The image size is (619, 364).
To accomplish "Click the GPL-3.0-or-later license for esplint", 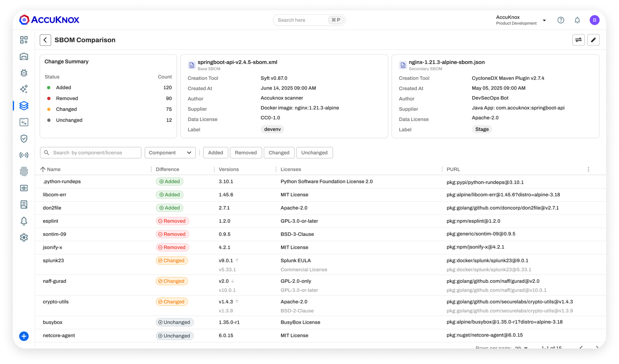I will (x=299, y=221).
